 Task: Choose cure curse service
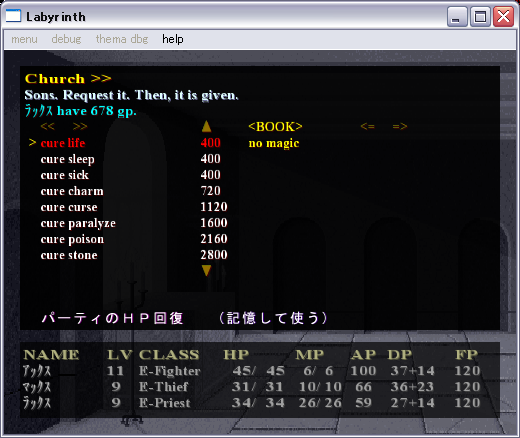tap(69, 207)
